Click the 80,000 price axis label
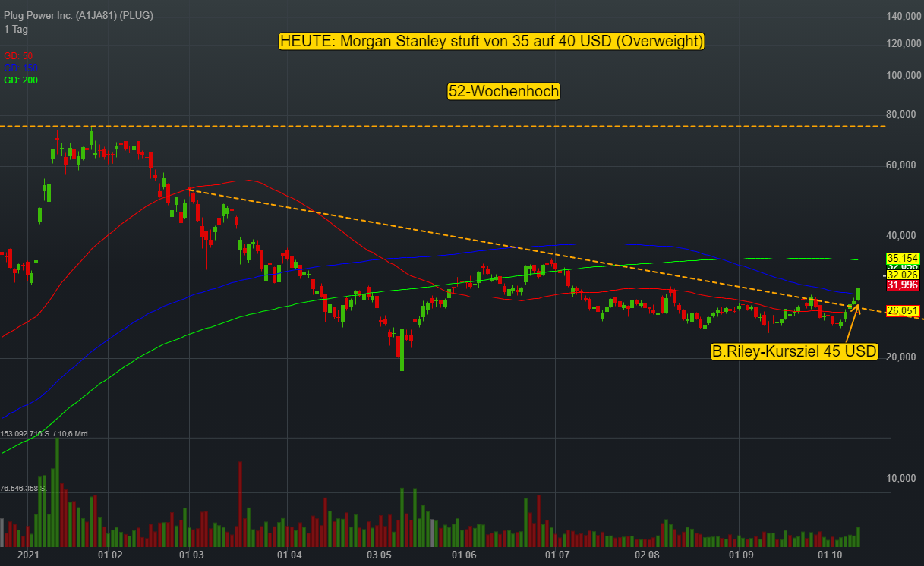924x566 pixels. (903, 116)
